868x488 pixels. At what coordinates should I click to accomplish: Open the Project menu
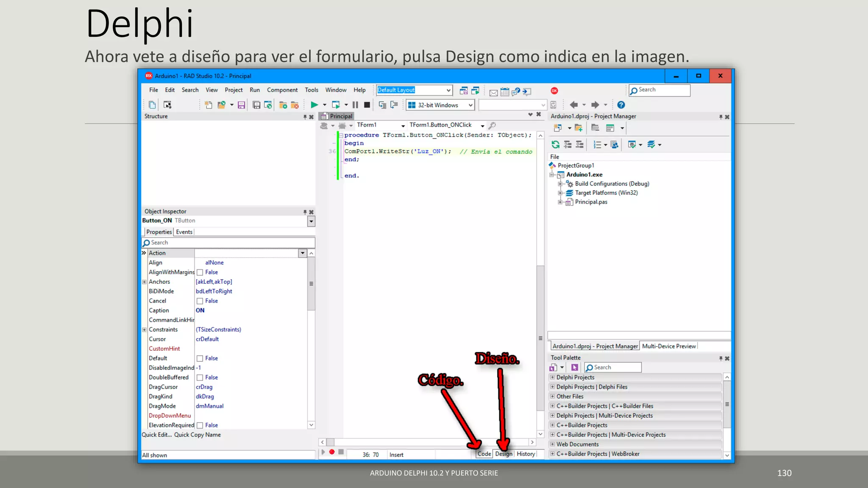234,90
